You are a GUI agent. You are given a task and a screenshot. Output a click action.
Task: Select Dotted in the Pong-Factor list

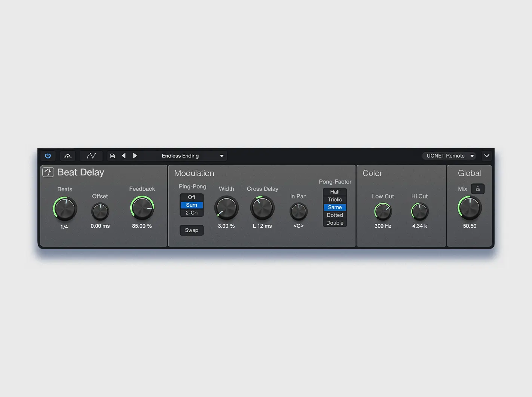[334, 215]
